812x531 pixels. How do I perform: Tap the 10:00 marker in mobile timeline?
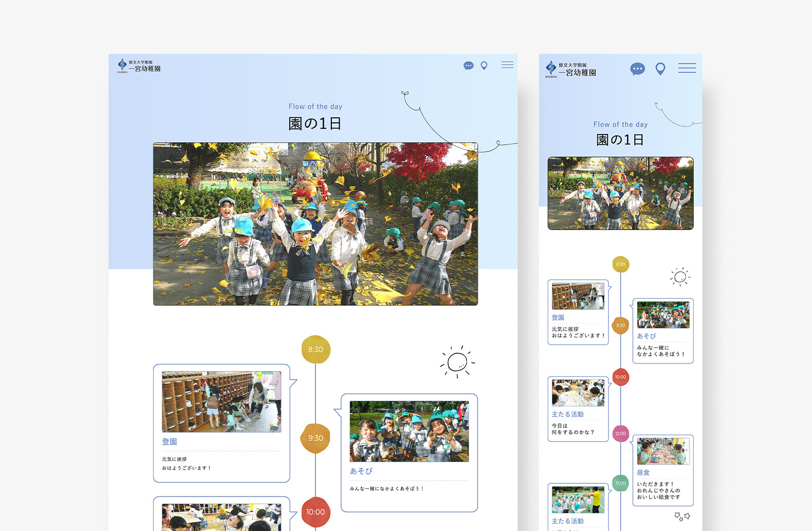(x=621, y=377)
